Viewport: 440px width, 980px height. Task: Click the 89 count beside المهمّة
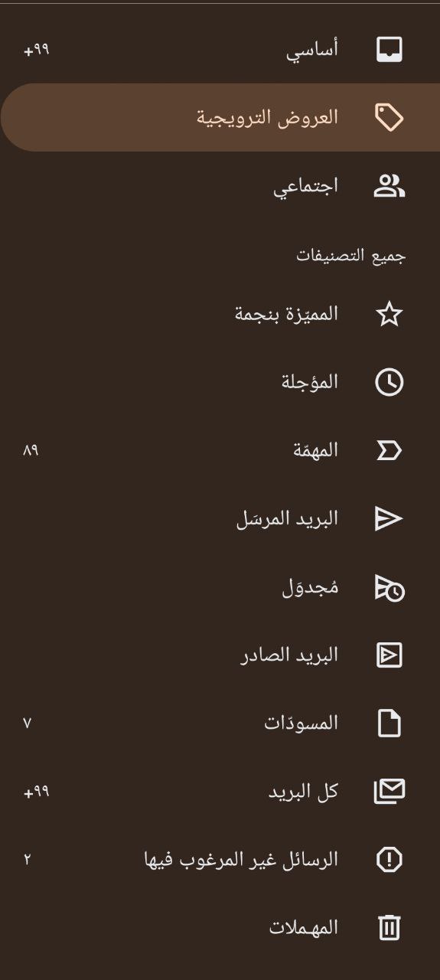(31, 450)
